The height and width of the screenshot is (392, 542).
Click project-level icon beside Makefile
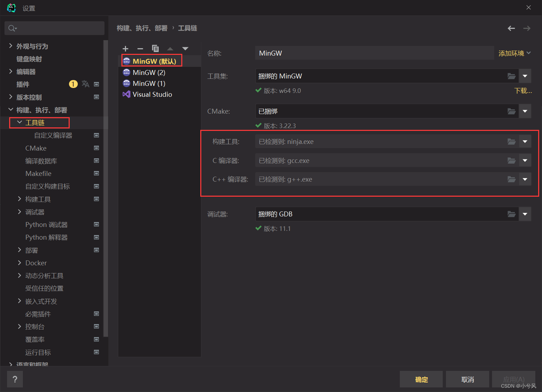pos(96,173)
